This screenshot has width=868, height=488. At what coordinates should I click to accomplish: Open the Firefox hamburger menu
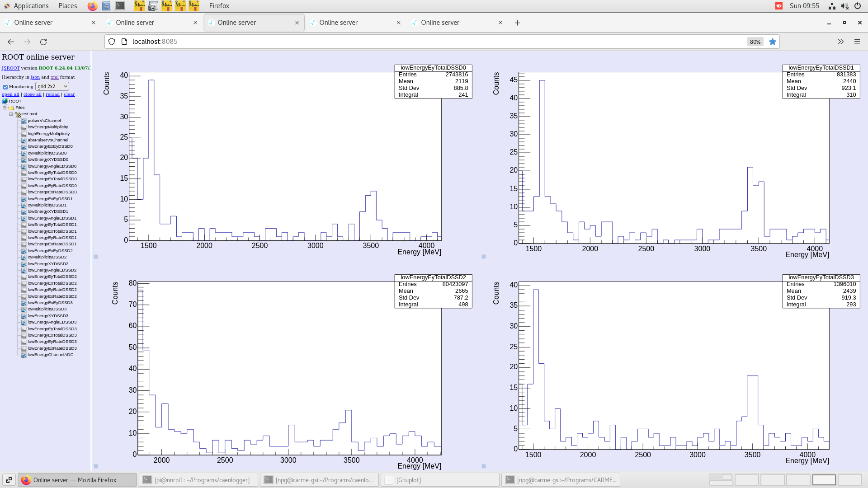[x=857, y=42]
